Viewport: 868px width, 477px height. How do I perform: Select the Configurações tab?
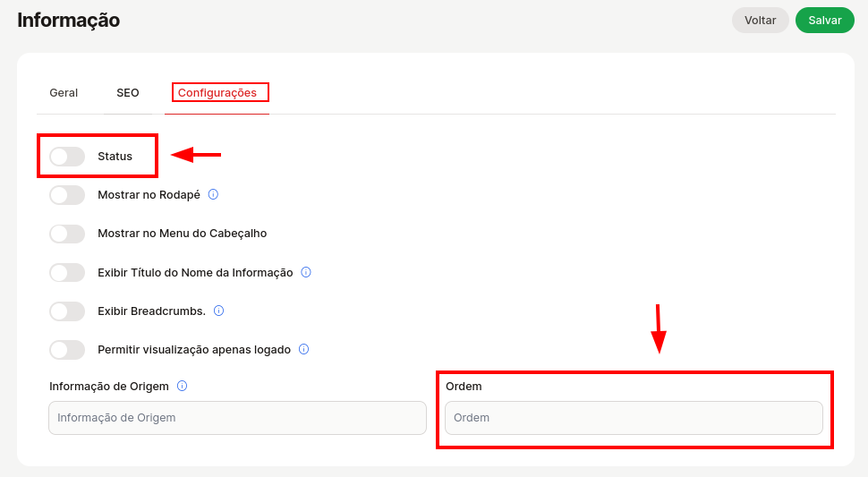(217, 93)
